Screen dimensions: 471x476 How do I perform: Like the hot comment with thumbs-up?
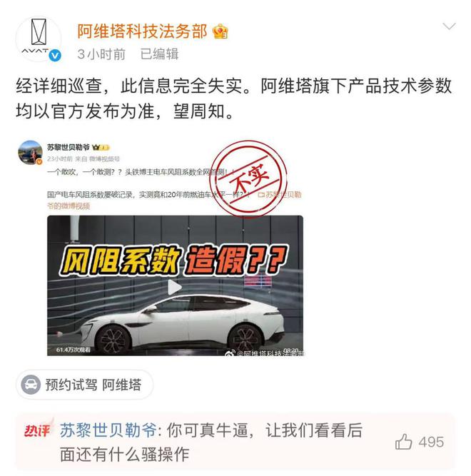(x=403, y=442)
